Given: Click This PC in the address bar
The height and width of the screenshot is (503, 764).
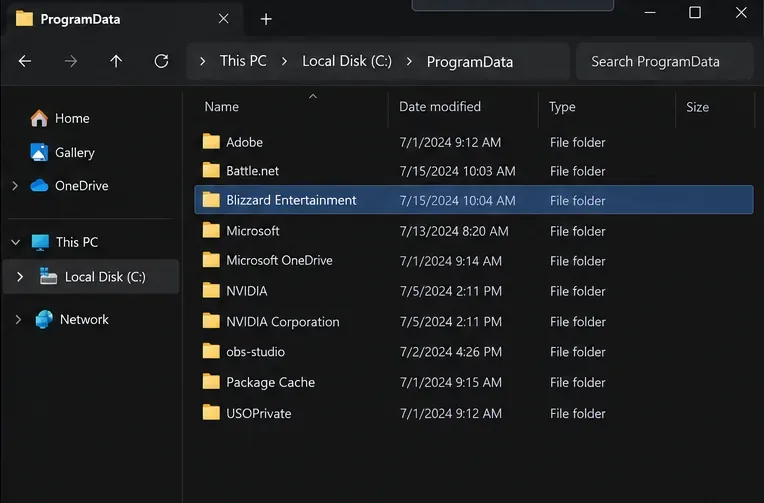Looking at the screenshot, I should 243,61.
